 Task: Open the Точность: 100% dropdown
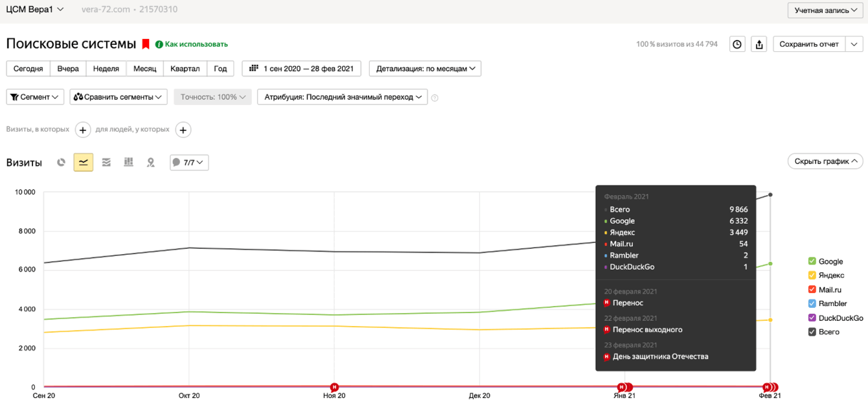[212, 97]
